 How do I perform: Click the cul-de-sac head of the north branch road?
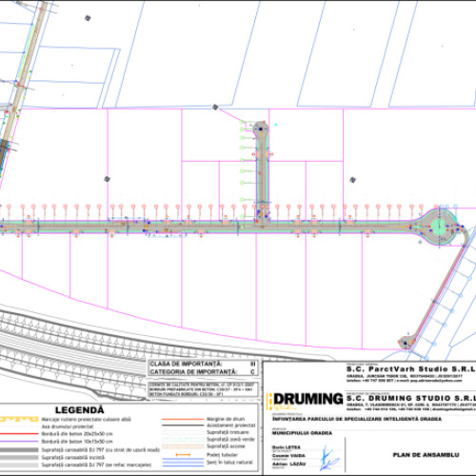click(x=261, y=129)
